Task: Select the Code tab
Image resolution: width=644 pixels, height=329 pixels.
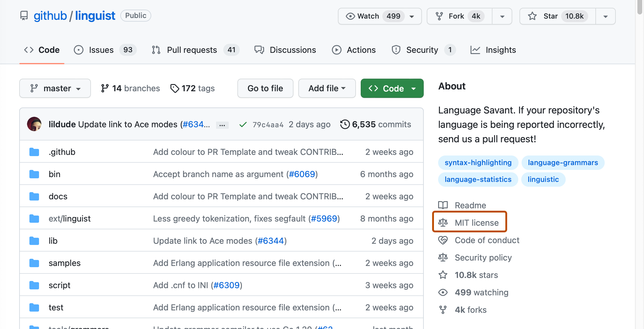Action: [42, 50]
